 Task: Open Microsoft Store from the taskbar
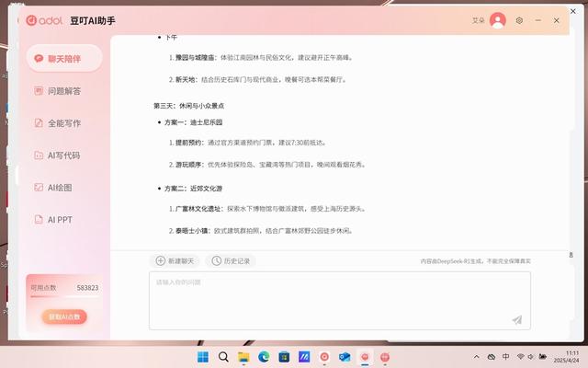point(284,357)
